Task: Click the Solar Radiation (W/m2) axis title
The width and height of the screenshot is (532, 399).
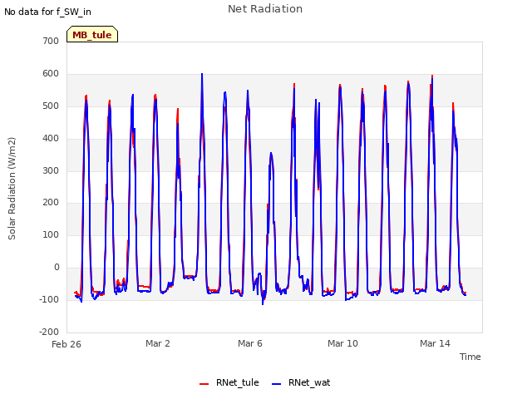Action: pyautogui.click(x=12, y=189)
